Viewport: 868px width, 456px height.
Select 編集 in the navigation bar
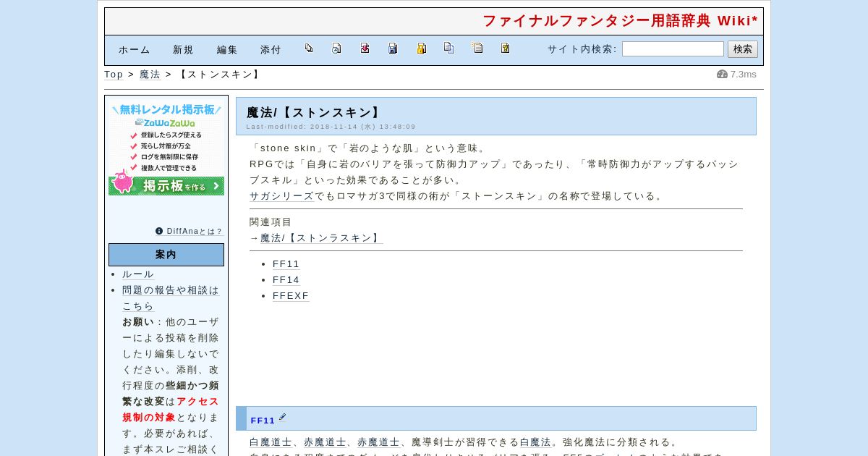(227, 50)
